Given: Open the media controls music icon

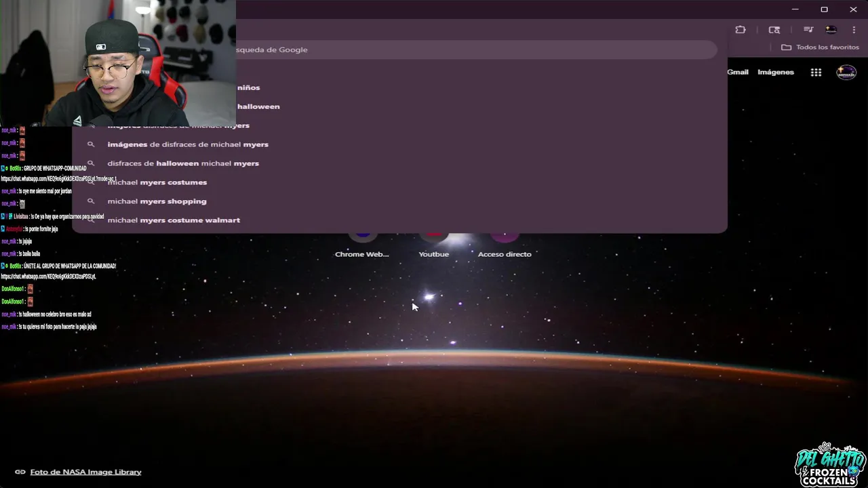Looking at the screenshot, I should [x=808, y=30].
